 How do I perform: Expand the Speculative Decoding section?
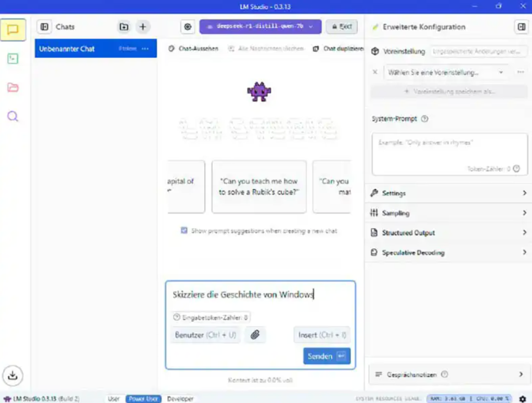pyautogui.click(x=448, y=253)
